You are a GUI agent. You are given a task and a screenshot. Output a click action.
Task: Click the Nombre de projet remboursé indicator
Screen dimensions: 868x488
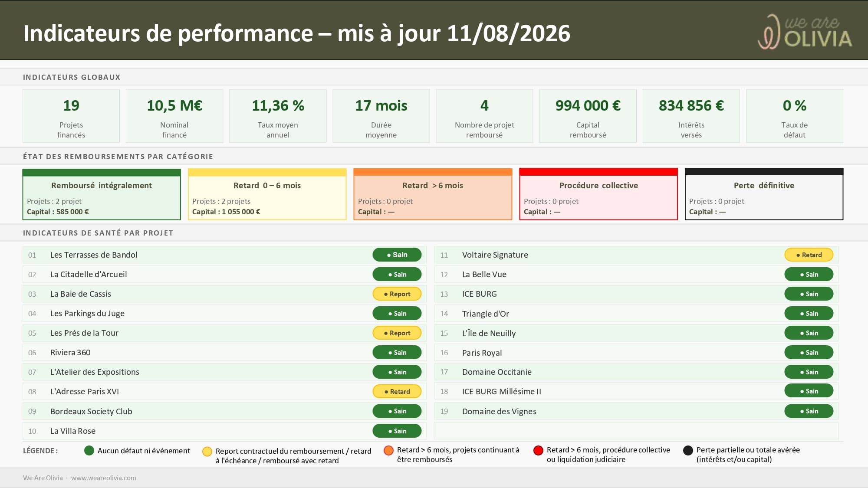484,116
